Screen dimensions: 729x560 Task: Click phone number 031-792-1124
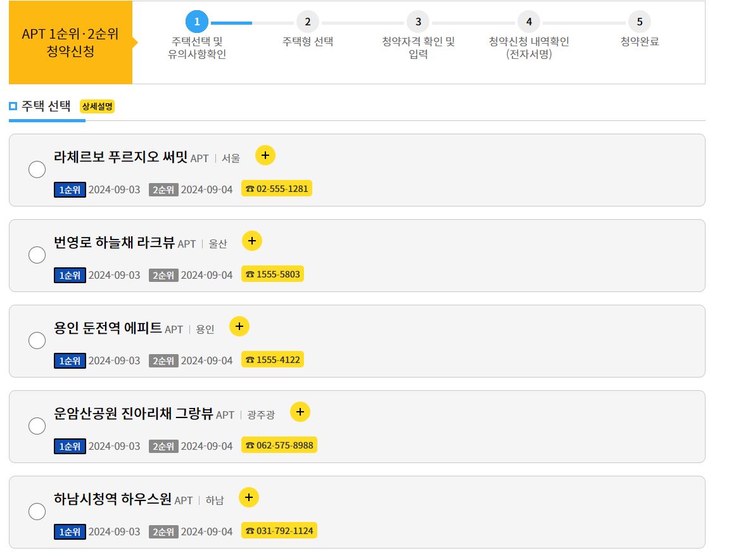point(279,531)
